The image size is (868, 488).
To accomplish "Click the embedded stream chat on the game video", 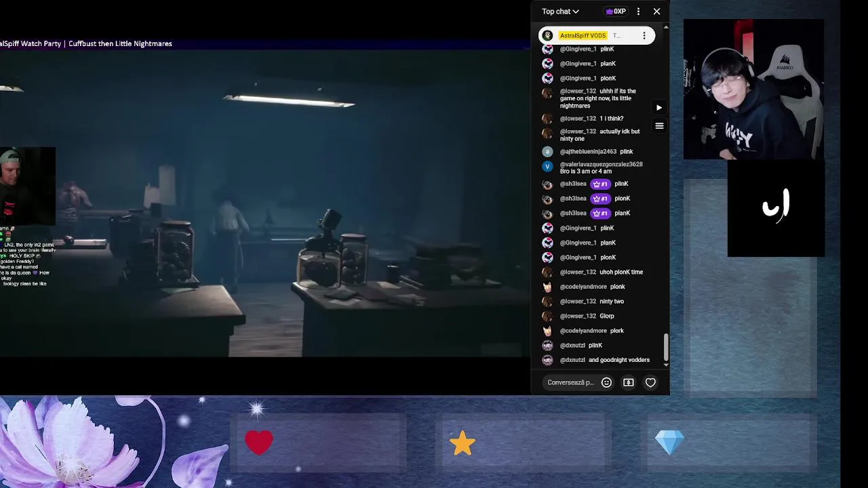I will point(27,256).
